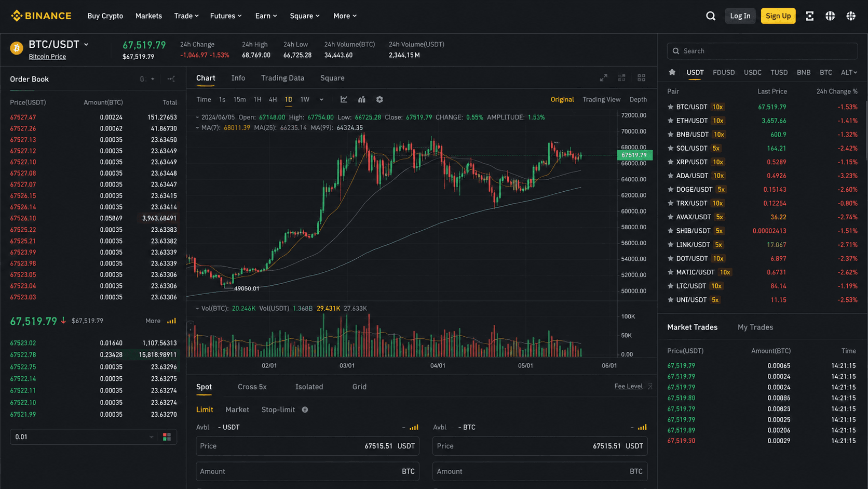This screenshot has width=868, height=489.
Task: Click the order book depth bars icon beside More
Action: (171, 321)
